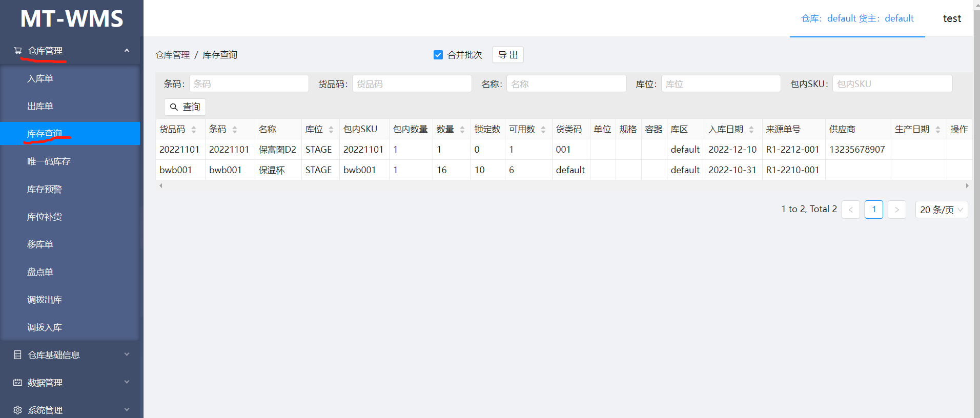Click the 货类码 cell 001

(571, 150)
